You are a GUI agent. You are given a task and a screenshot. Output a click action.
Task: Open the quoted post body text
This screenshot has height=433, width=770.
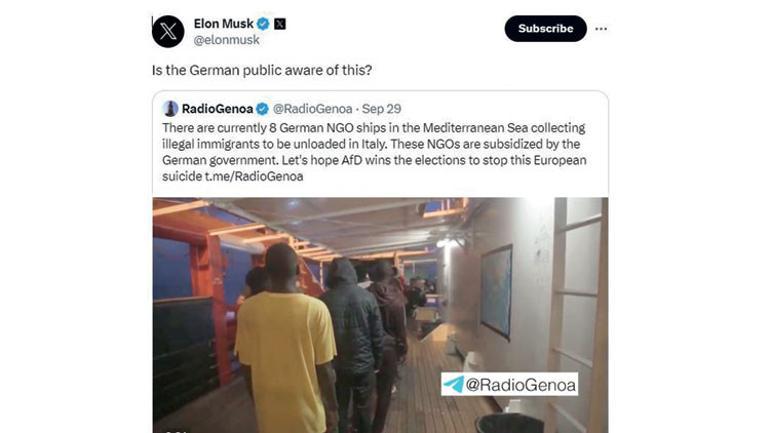374,152
